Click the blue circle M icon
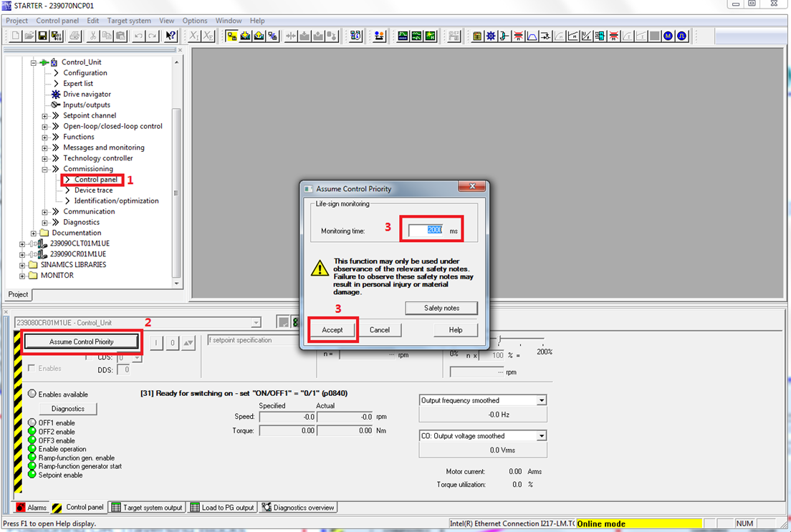Screen dimensions: 791x532 668,36
